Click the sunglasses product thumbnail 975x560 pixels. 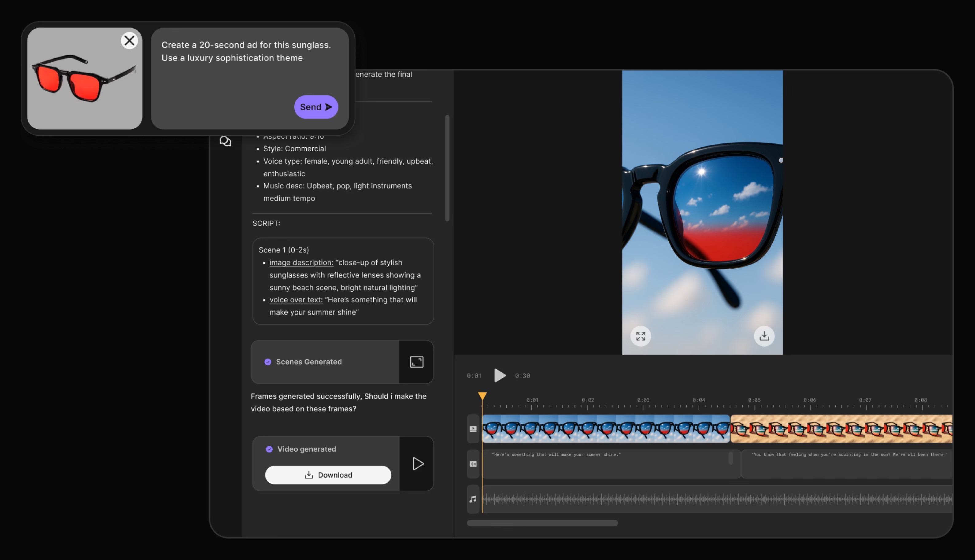pos(85,79)
